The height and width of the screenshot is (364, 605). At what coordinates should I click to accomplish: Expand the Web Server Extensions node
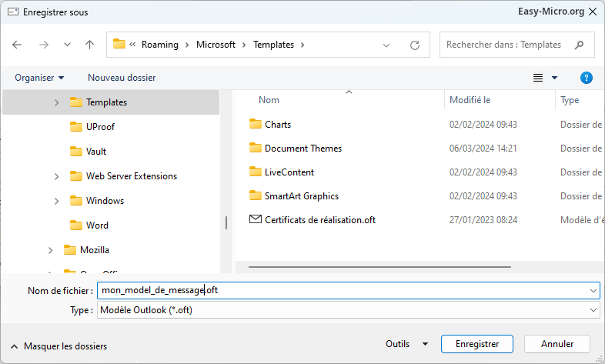pos(57,176)
